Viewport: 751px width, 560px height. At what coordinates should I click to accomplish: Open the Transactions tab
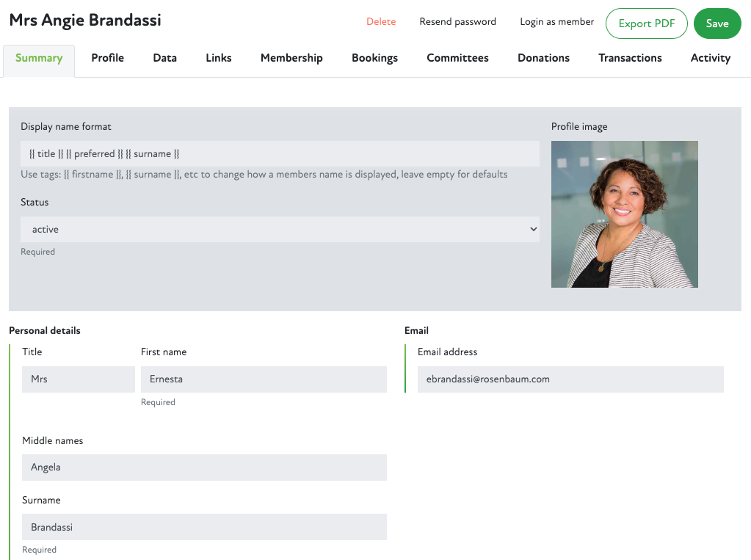[630, 58]
